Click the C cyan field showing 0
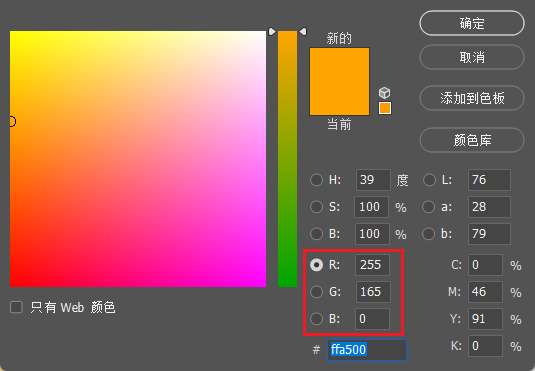The image size is (535, 371). [485, 265]
